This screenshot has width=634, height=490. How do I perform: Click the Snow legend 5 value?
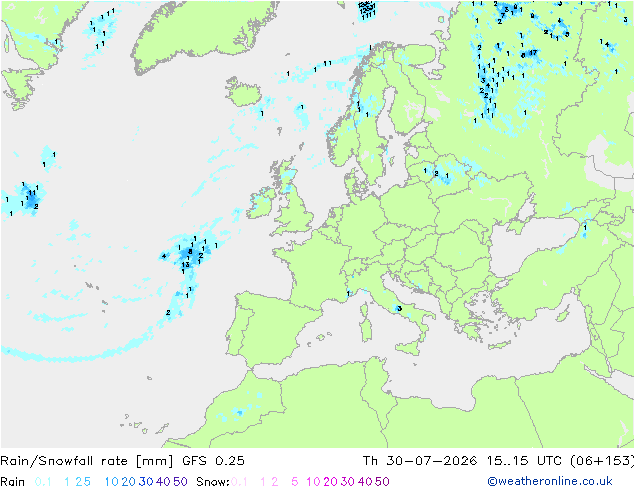click(x=295, y=482)
